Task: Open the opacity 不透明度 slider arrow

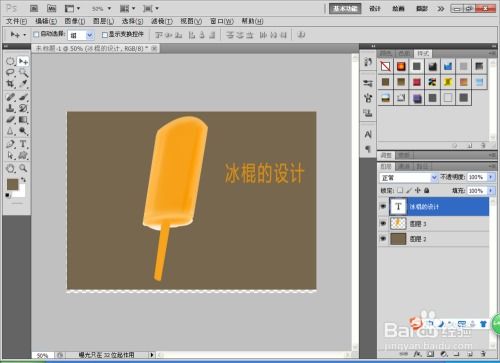Action: 491,177
